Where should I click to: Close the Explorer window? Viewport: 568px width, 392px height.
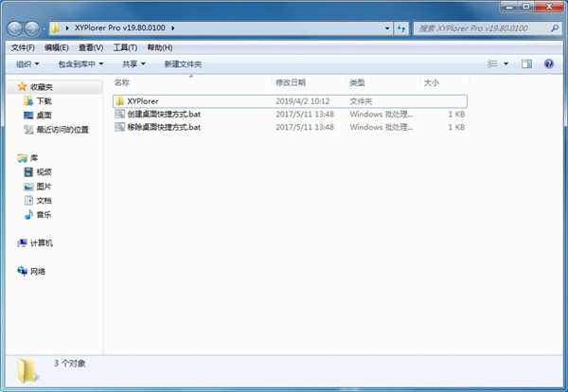click(548, 7)
